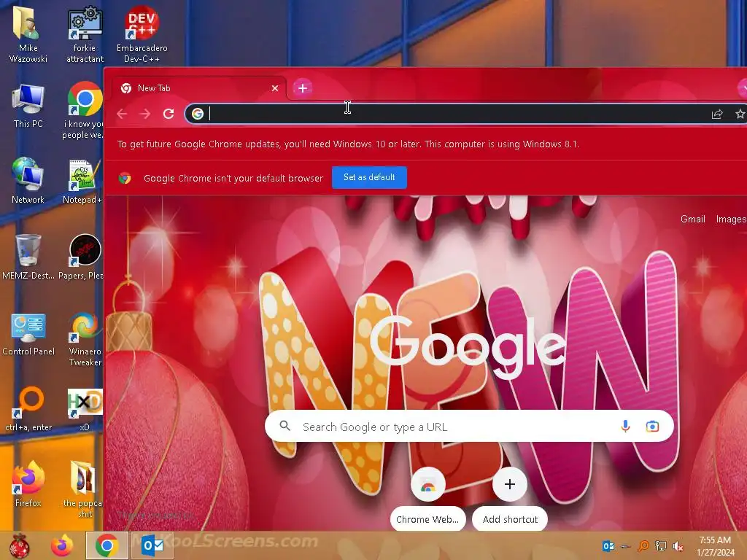Select the New Tab tab
The height and width of the screenshot is (560, 747).
(x=199, y=88)
